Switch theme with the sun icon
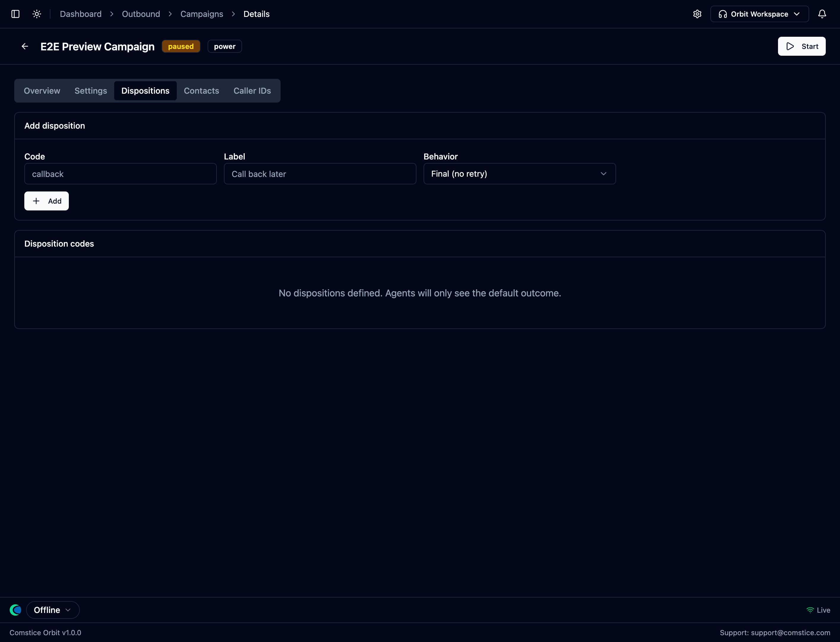Screen dimensions: 840x642 [37, 14]
